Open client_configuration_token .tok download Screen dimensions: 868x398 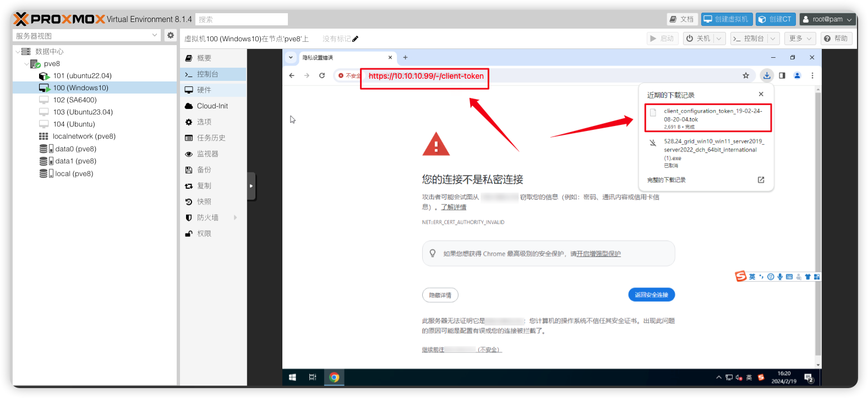pos(708,118)
